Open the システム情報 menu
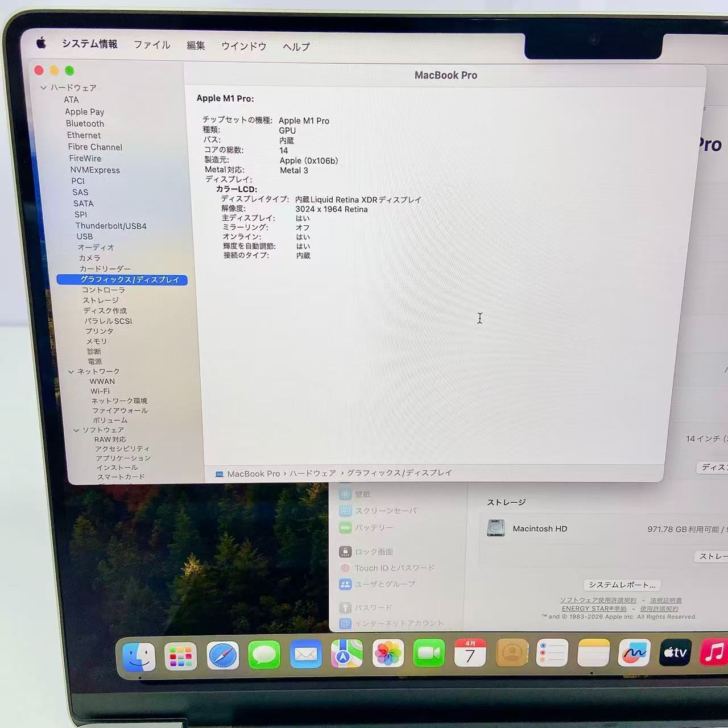 (x=90, y=44)
